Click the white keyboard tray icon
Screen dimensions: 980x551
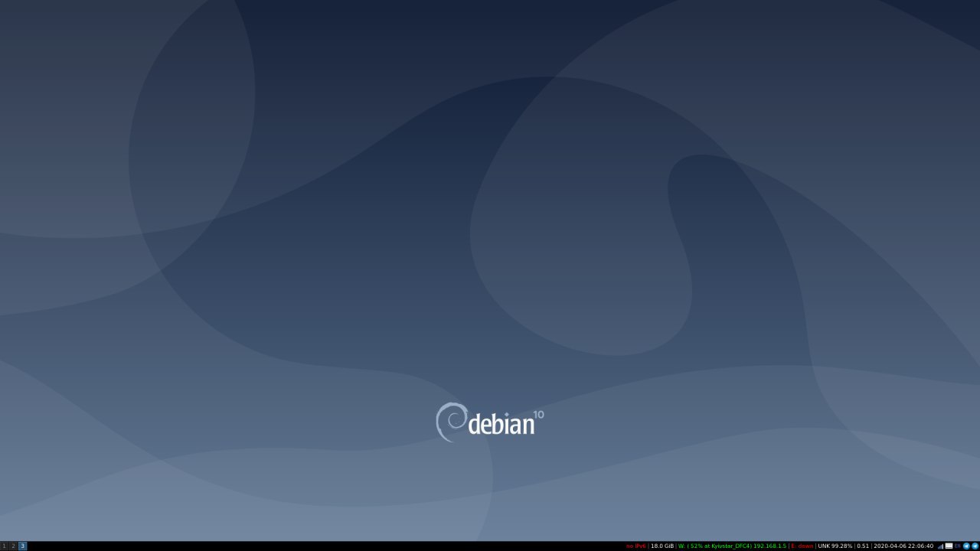949,546
